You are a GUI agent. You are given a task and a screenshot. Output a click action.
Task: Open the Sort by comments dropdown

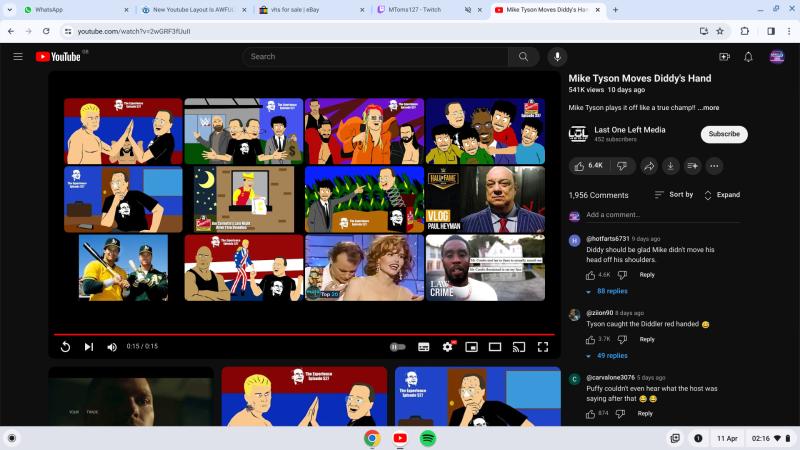[674, 195]
